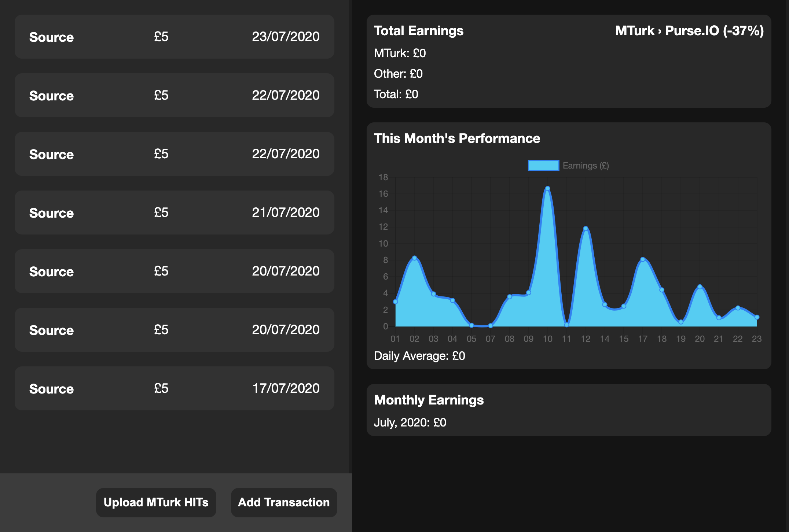
Task: Click the chart data point for day 01
Action: (395, 302)
